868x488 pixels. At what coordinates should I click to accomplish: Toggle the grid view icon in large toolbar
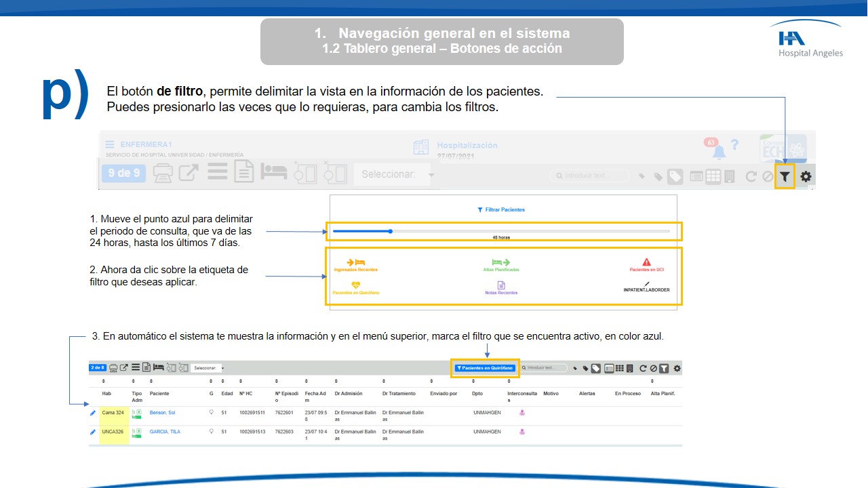click(x=713, y=176)
